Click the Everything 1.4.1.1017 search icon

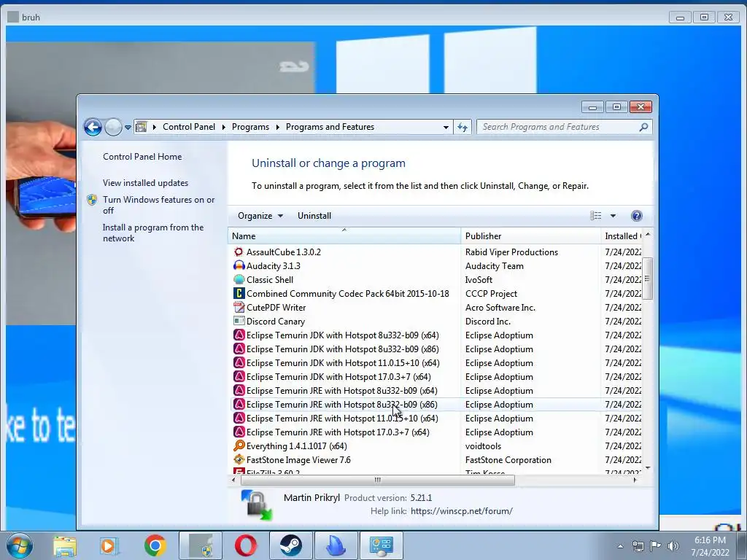(239, 446)
